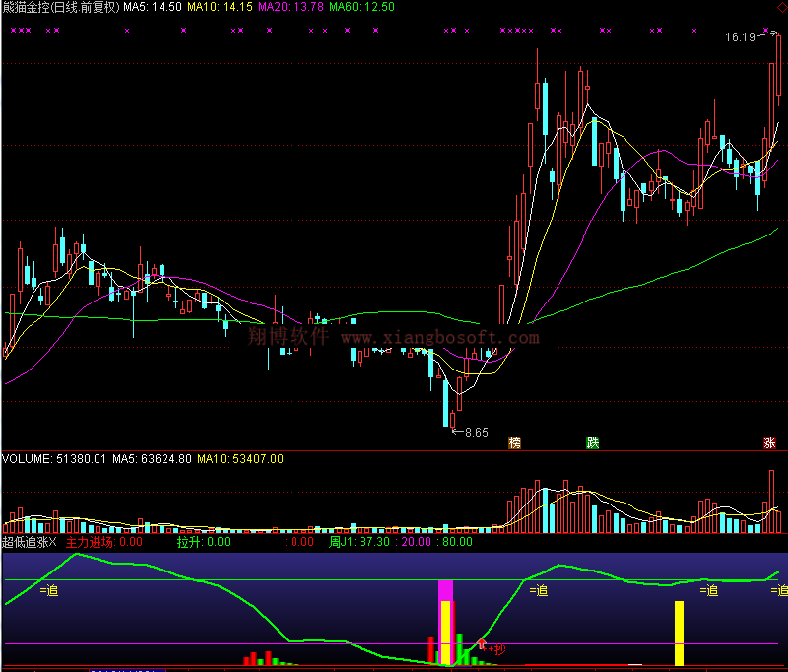Click the stock title 熊猫金控(日线.前复权)
This screenshot has width=788, height=672.
point(61,7)
